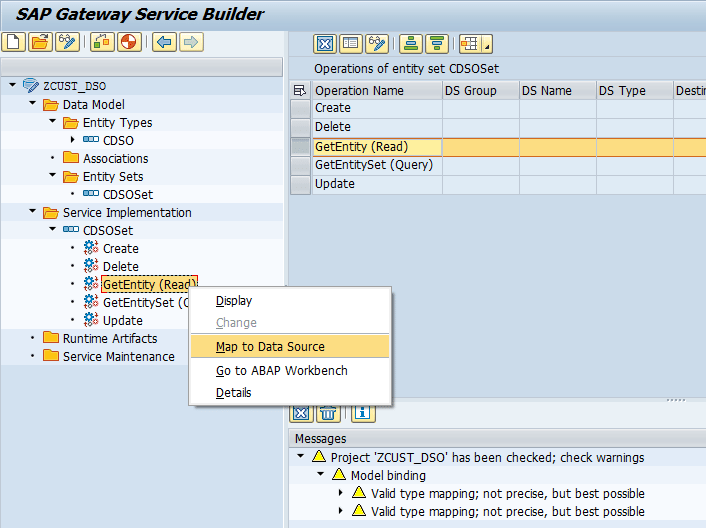
Task: Select the Update operation in tree
Action: click(x=122, y=321)
